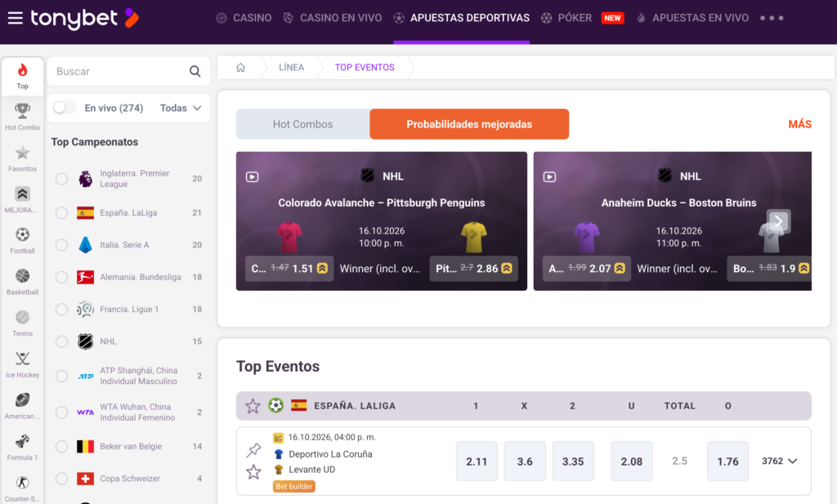837x504 pixels.
Task: Check WTA Wuhan filter
Action: pos(62,413)
